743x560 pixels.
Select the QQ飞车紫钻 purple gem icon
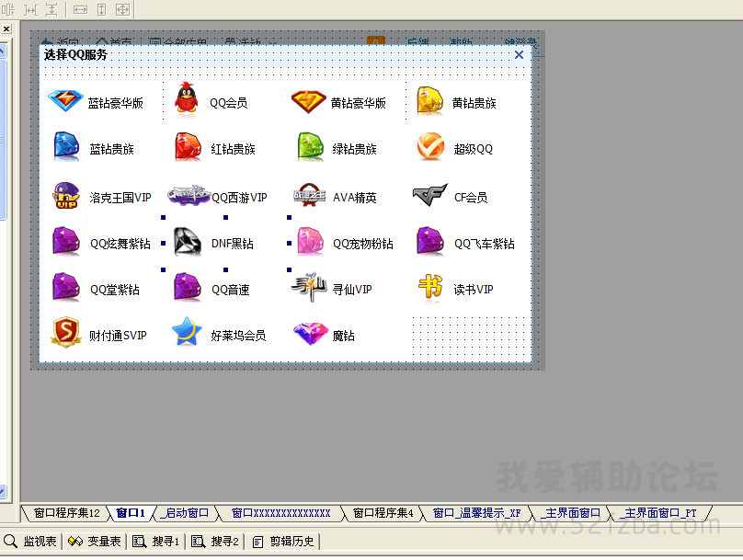[429, 242]
